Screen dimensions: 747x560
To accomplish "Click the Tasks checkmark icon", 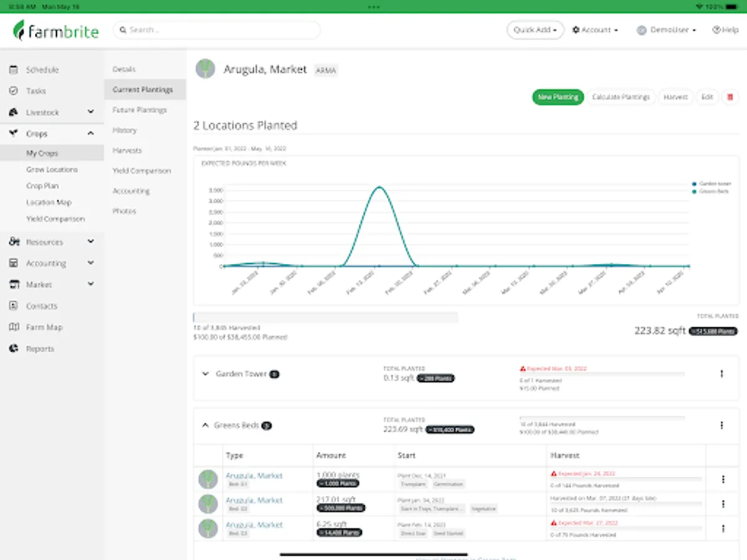I will pos(14,91).
